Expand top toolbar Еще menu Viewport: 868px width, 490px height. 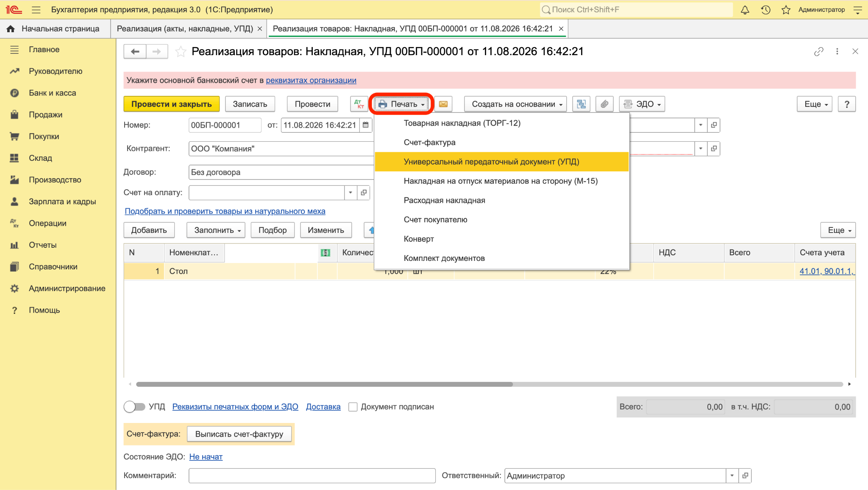815,104
